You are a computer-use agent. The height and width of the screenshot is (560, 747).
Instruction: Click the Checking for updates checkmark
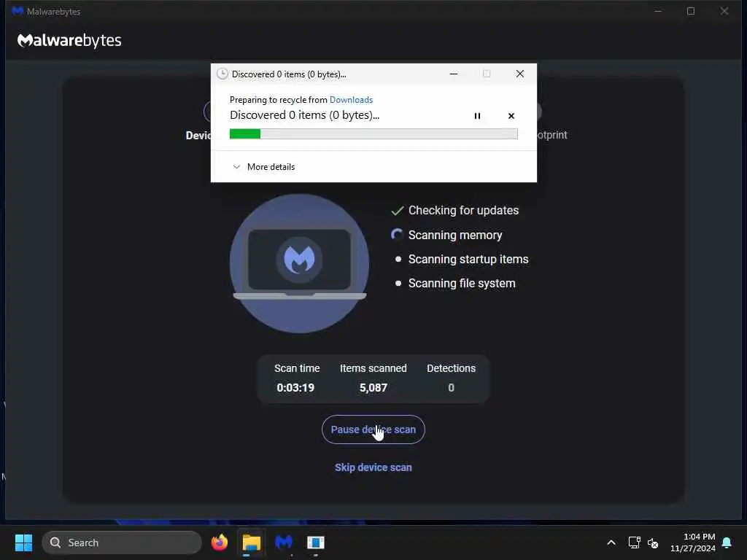[x=398, y=211]
